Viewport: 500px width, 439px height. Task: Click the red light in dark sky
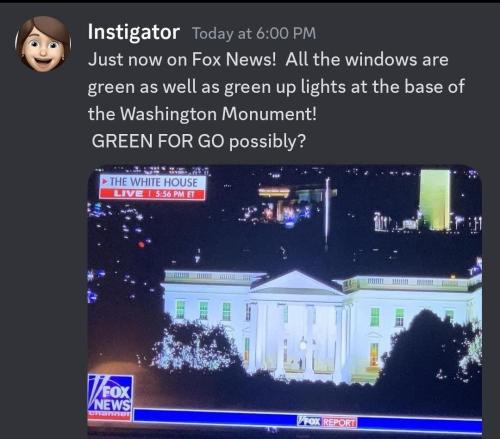(141, 244)
